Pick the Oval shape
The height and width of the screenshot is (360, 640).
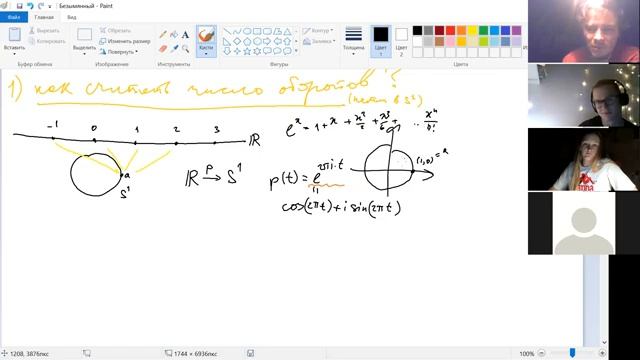(247, 31)
